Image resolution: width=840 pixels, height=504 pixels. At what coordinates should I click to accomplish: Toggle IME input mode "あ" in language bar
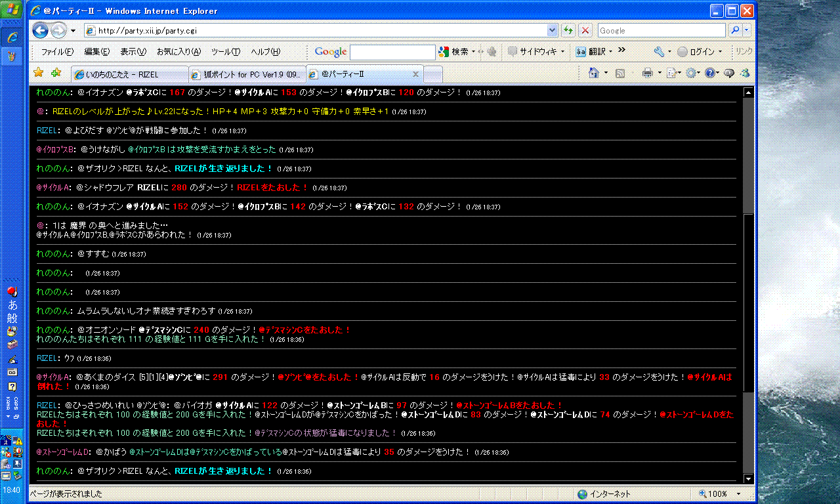click(x=12, y=305)
